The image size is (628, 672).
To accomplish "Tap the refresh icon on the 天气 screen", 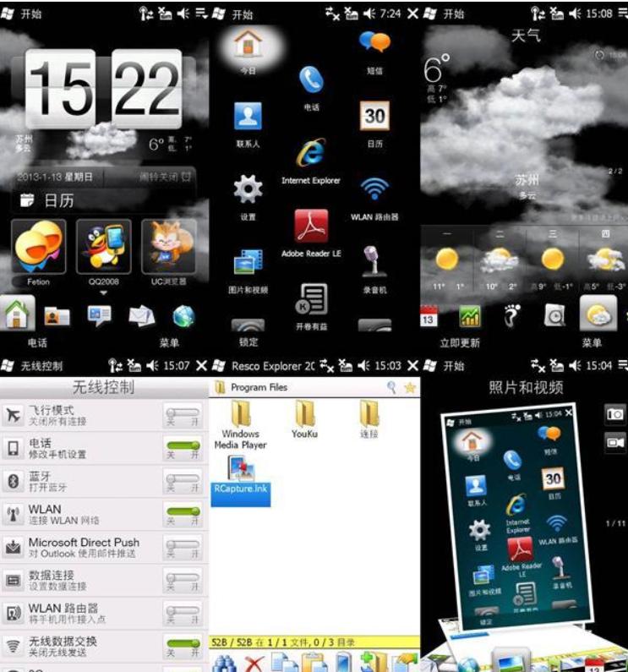I will coord(600,55).
